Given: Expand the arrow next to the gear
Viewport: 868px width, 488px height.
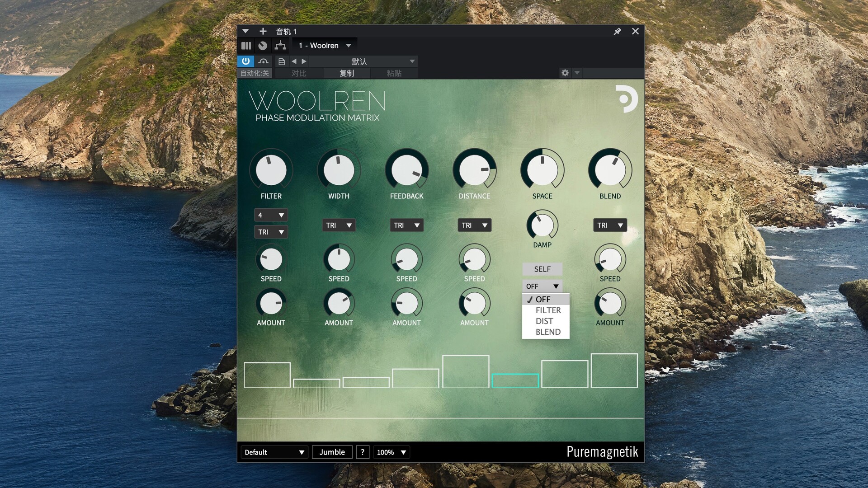Looking at the screenshot, I should pyautogui.click(x=577, y=73).
